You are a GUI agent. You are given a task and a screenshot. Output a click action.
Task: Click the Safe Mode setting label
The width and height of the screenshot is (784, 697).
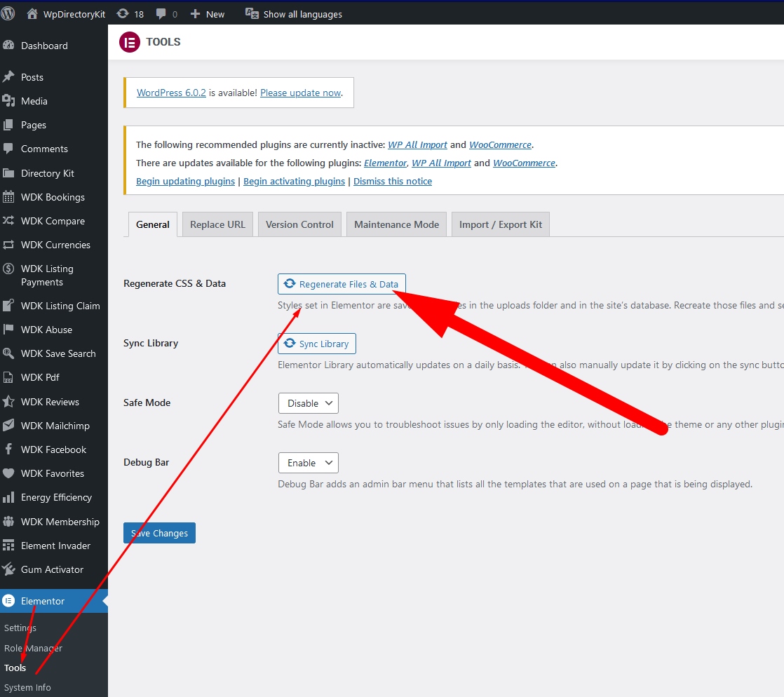[147, 402]
